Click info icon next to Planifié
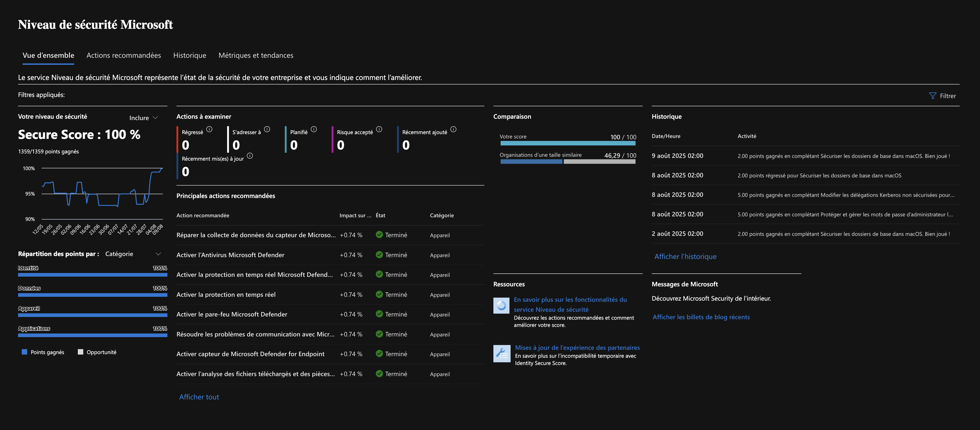 point(314,129)
